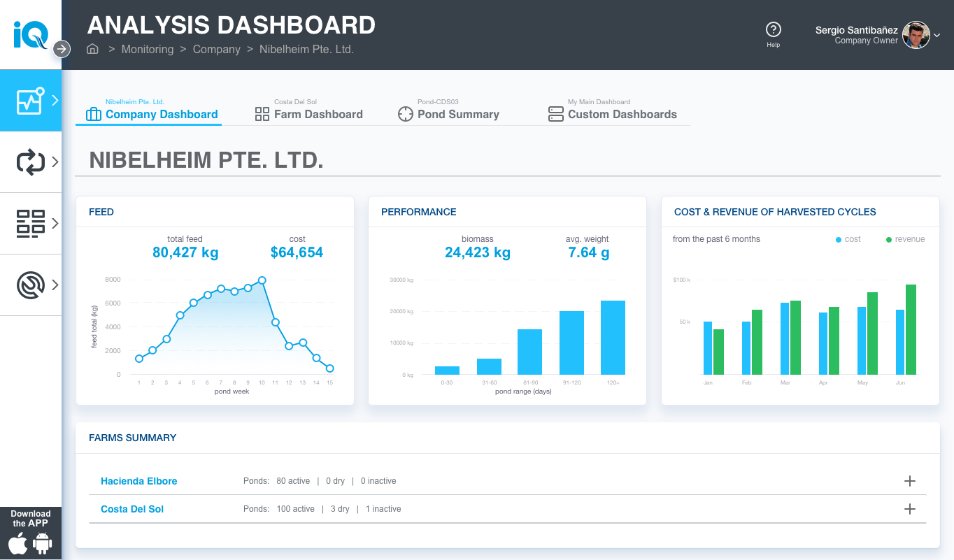The image size is (954, 560).
Task: Click the Monitoring breadcrumb link
Action: pos(147,49)
